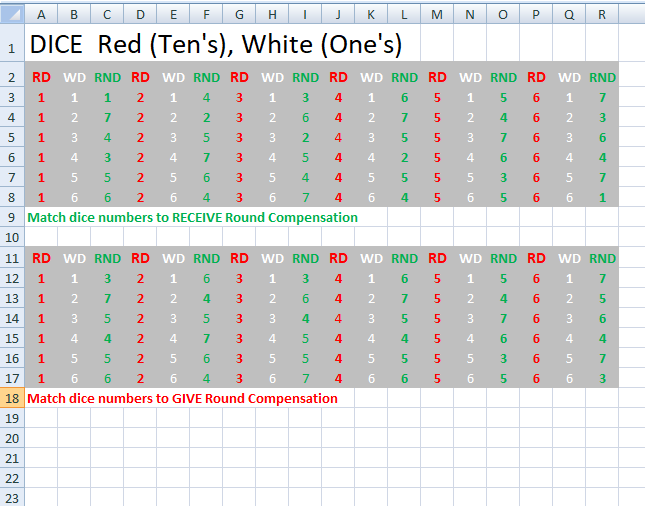
Task: Select row 13 header
Action: 12,298
